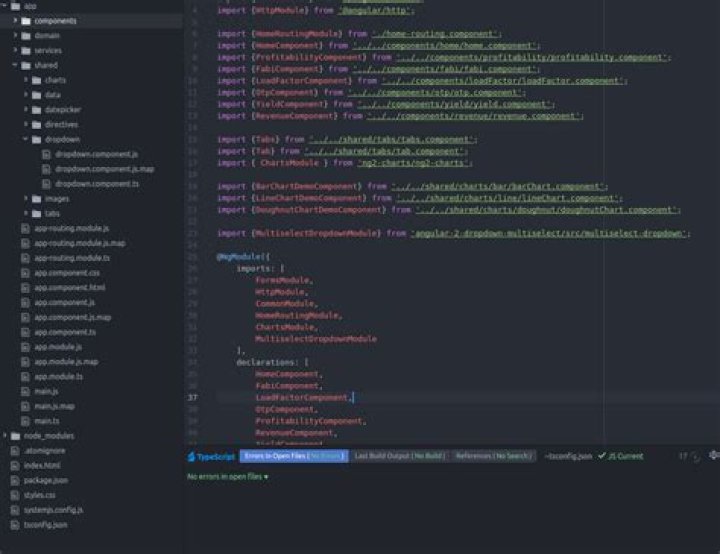Click the tsconfig.json link in panel
The image size is (720, 554).
click(568, 456)
